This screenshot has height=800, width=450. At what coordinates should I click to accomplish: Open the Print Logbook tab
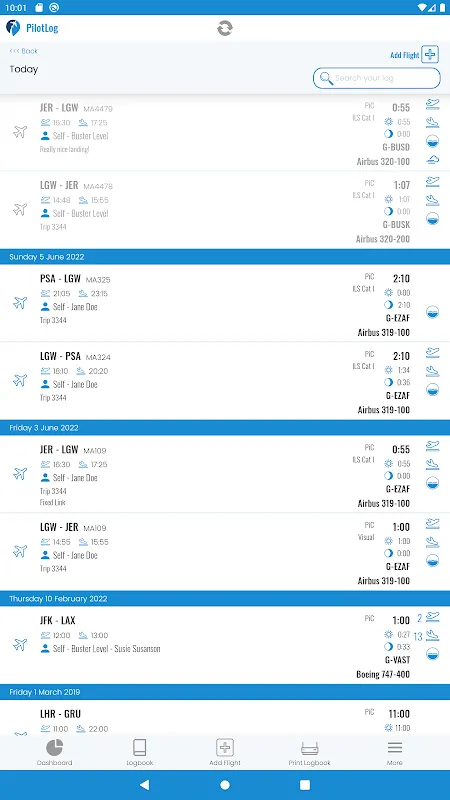coord(310,752)
